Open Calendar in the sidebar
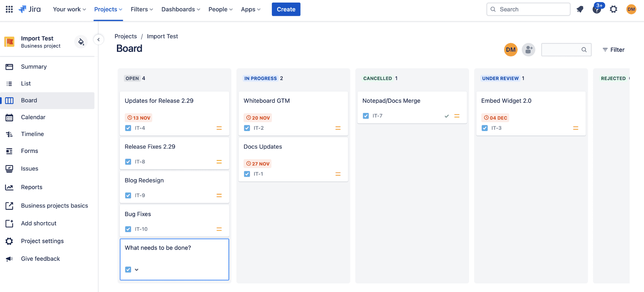 (33, 117)
